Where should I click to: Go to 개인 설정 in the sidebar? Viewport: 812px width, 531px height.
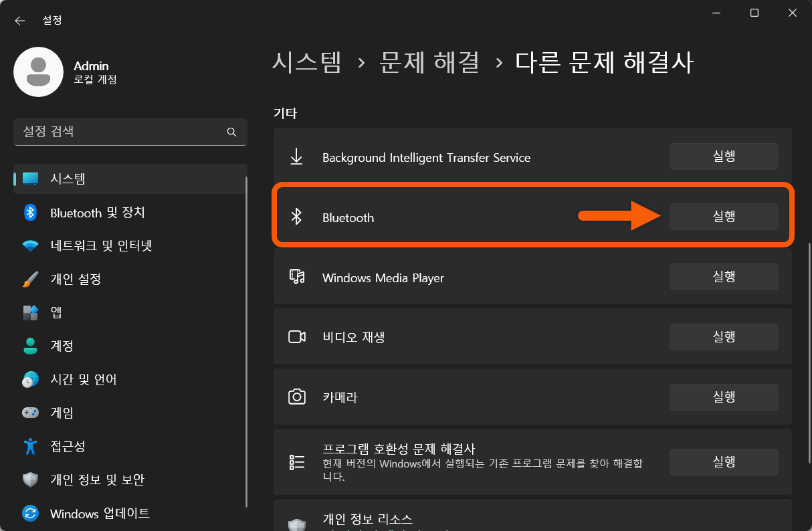tap(130, 279)
